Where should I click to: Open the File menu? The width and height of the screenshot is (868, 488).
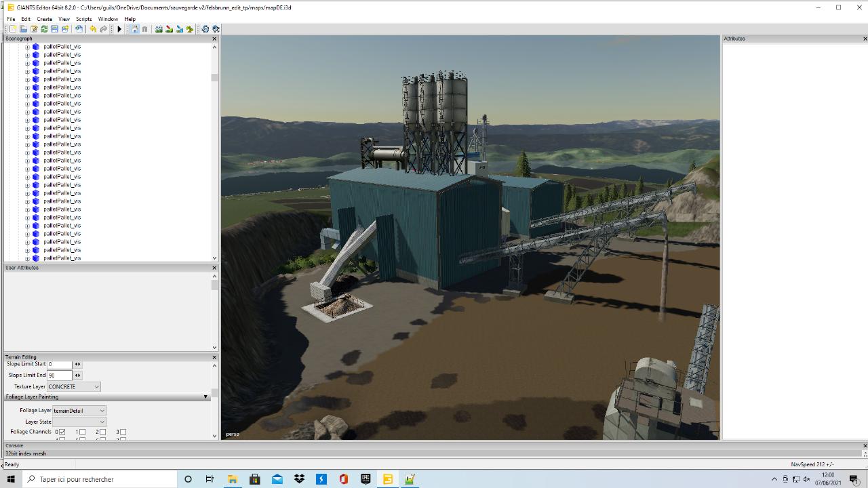coord(11,19)
